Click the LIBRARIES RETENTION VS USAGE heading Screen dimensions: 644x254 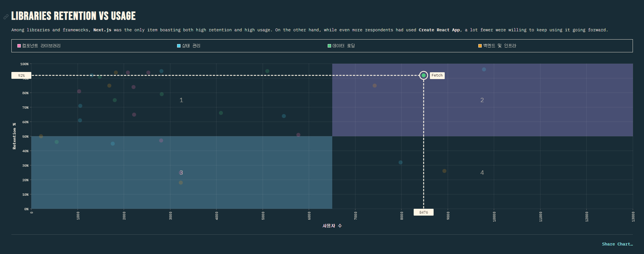pos(73,16)
